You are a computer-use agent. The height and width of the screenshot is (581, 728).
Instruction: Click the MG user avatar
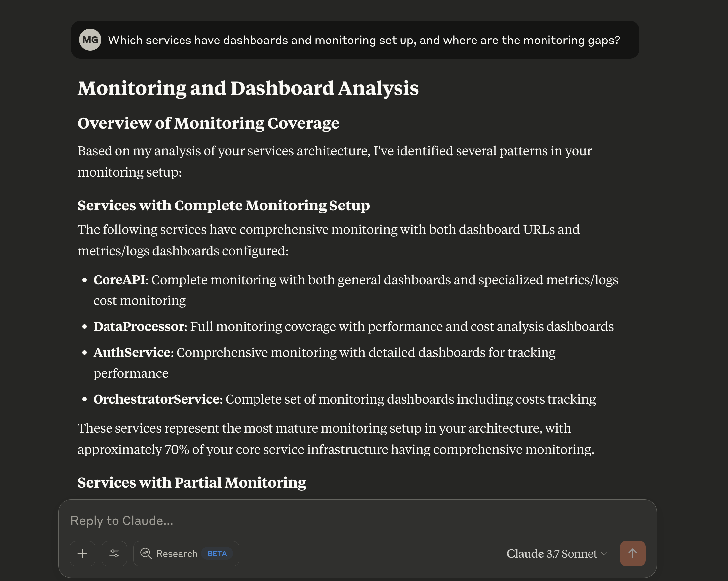[91, 40]
